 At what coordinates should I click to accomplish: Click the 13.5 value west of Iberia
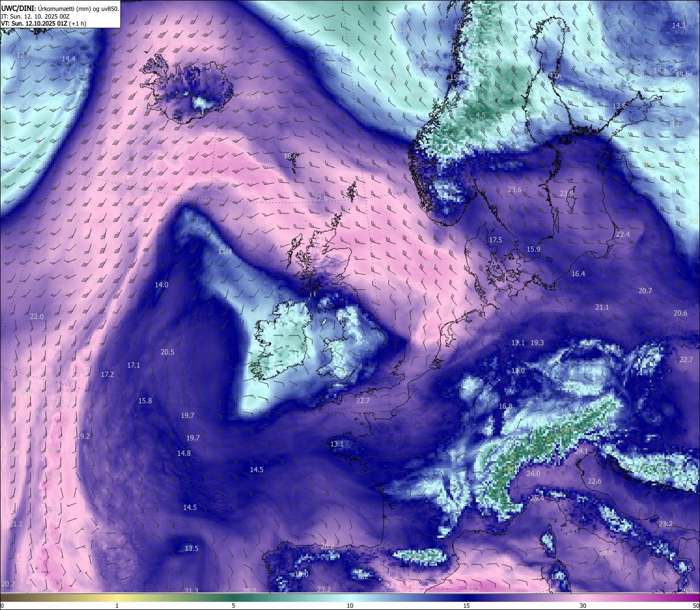point(191,548)
